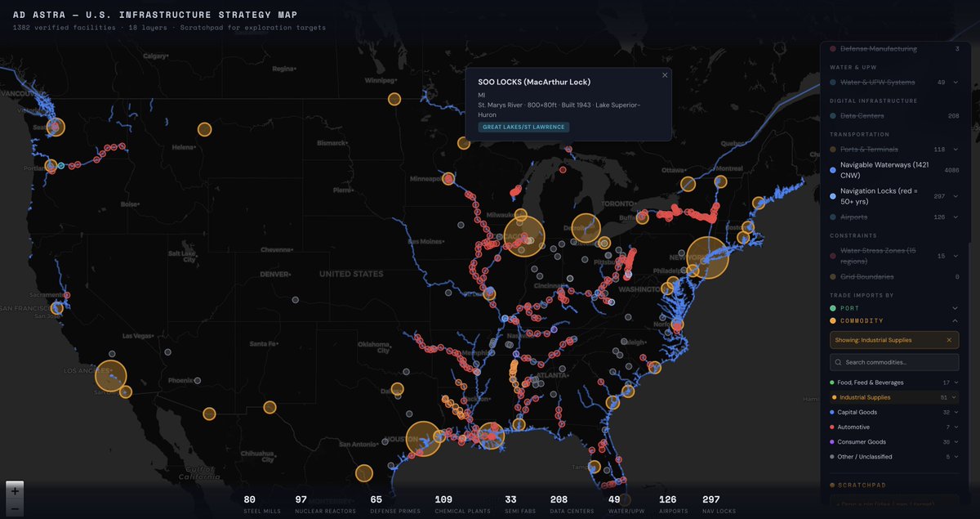
Task: Expand the Capital Goods chevron
Action: (955, 413)
